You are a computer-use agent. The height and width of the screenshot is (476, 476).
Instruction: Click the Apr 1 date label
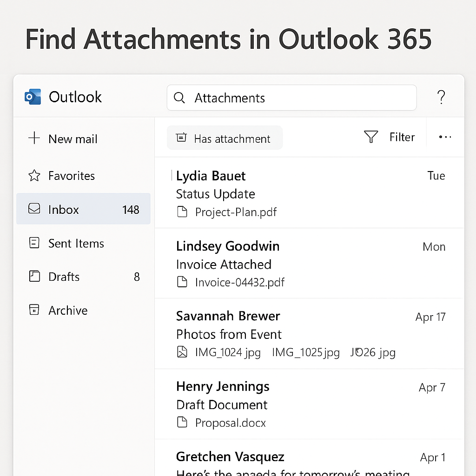[433, 457]
